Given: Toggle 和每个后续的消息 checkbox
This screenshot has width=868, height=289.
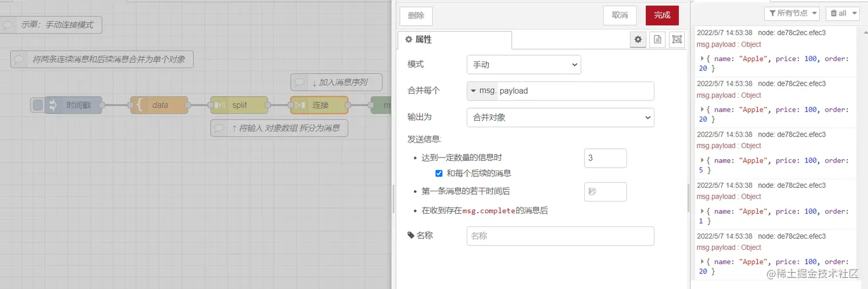Looking at the screenshot, I should click(x=439, y=173).
